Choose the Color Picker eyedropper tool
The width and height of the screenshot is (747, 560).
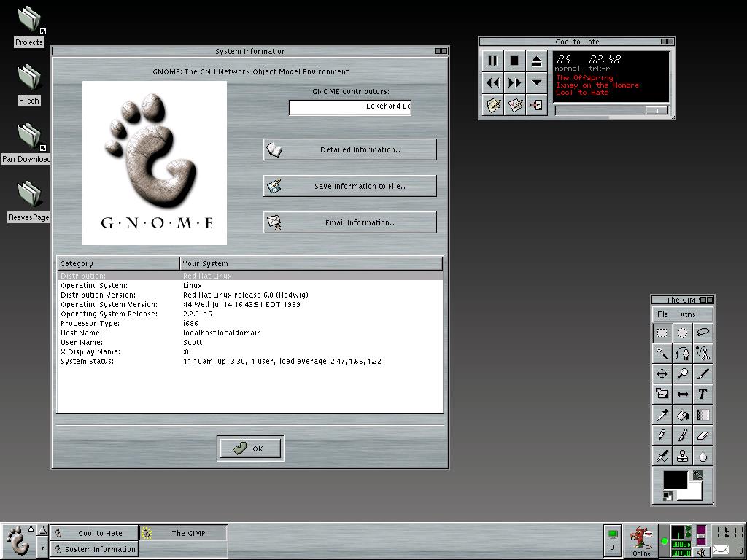(x=662, y=415)
